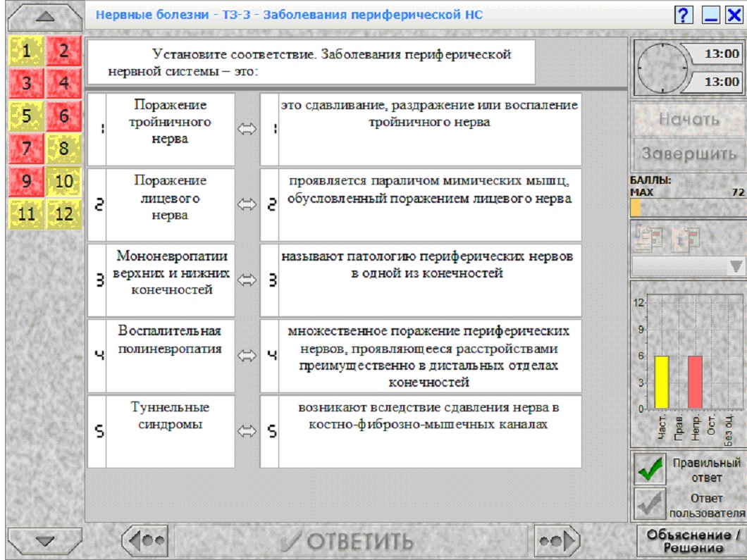Click the up arrow above question list
This screenshot has height=560, width=747.
[45, 17]
